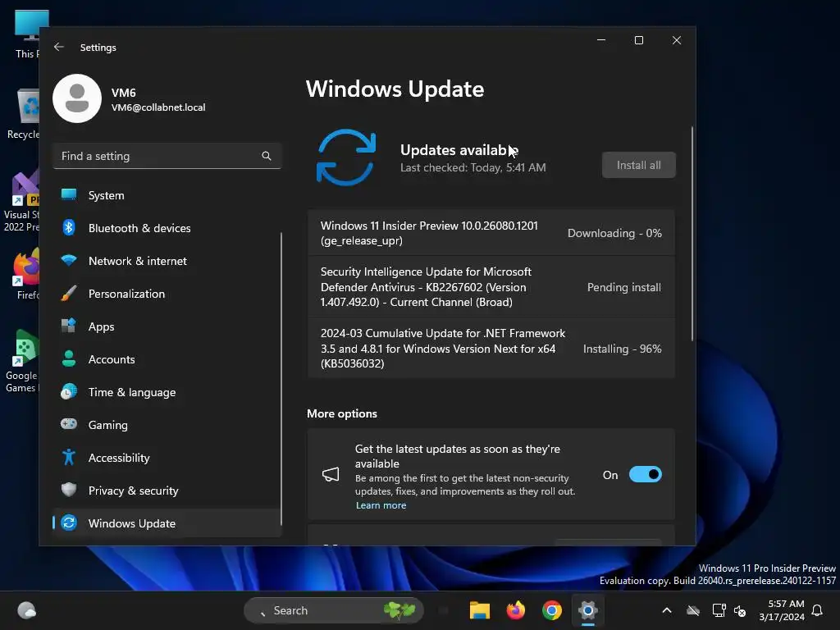Click the Gaming controller icon in sidebar
840x630 pixels.
tap(69, 424)
